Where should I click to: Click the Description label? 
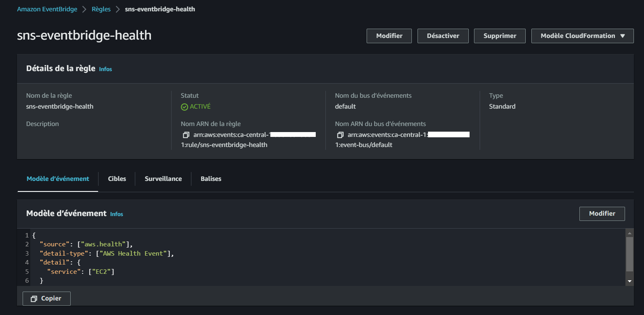(x=42, y=124)
